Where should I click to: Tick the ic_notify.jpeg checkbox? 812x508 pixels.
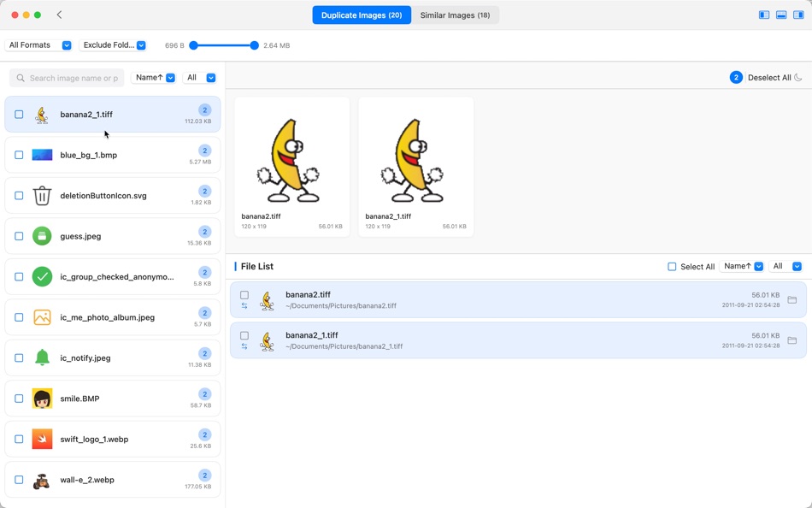tap(19, 357)
